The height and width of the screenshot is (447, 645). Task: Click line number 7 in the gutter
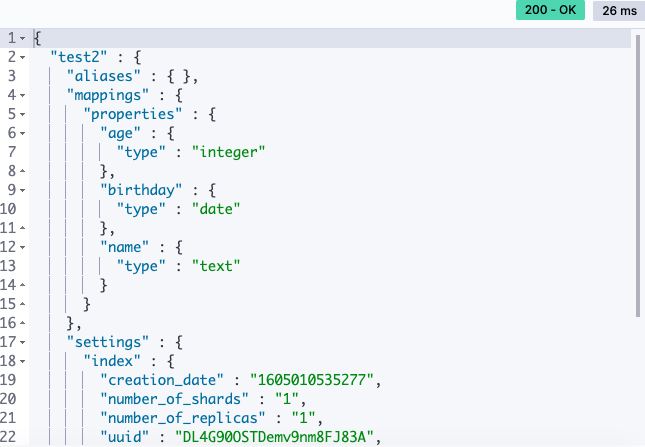(x=12, y=152)
